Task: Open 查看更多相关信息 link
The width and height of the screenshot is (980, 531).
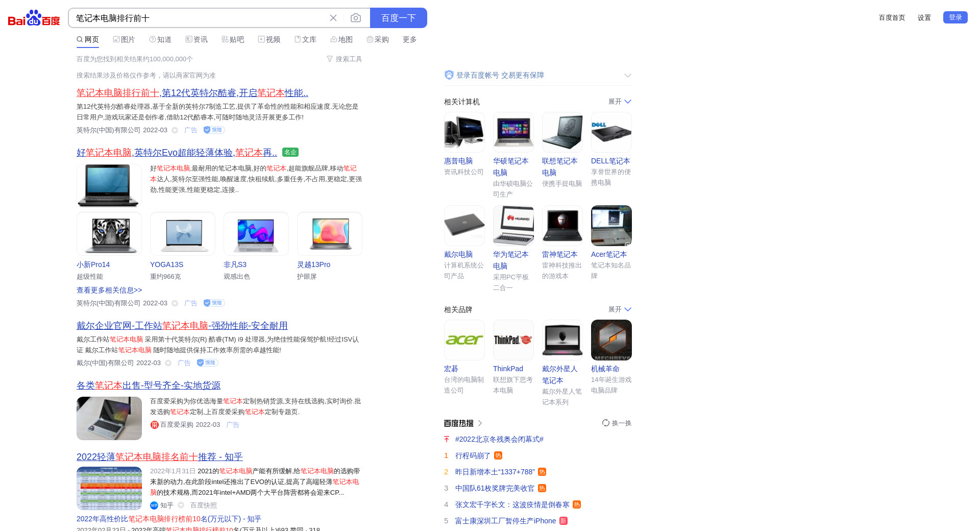Action: coord(109,290)
